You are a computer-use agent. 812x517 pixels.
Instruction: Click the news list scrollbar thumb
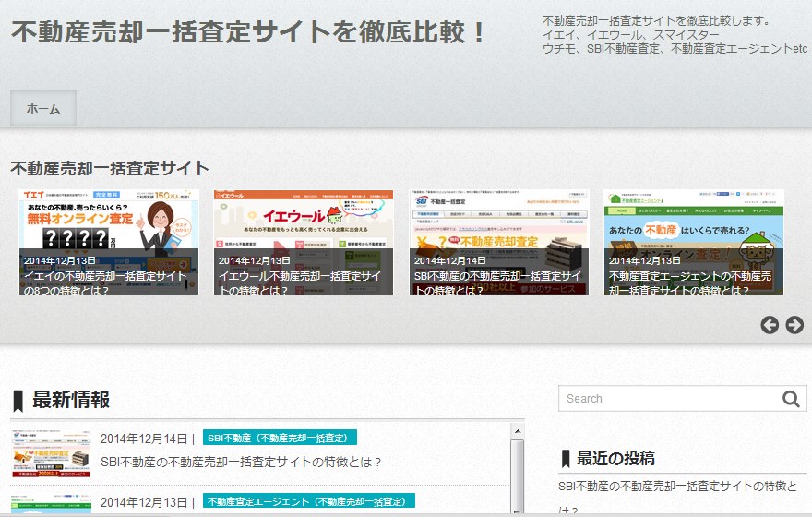point(518,475)
